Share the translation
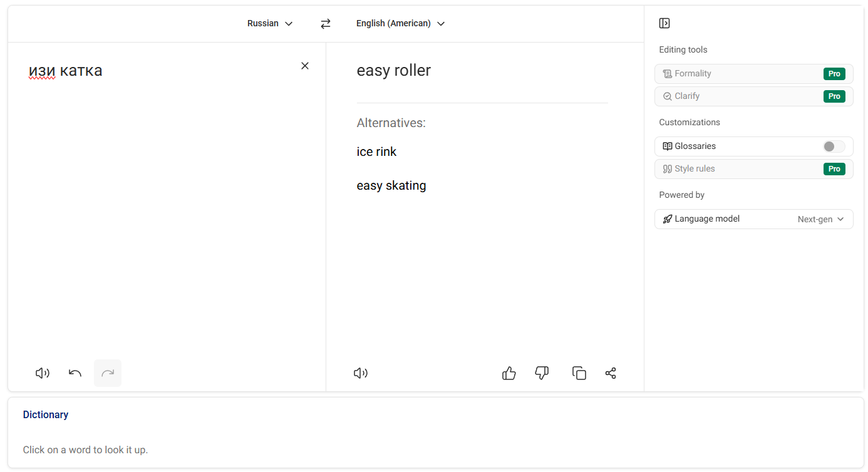The width and height of the screenshot is (868, 472). [x=611, y=373]
